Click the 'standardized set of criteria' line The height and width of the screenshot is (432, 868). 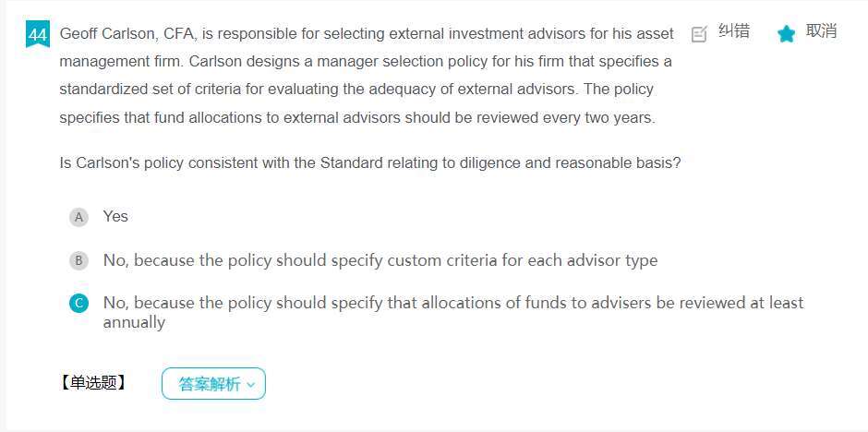(356, 89)
